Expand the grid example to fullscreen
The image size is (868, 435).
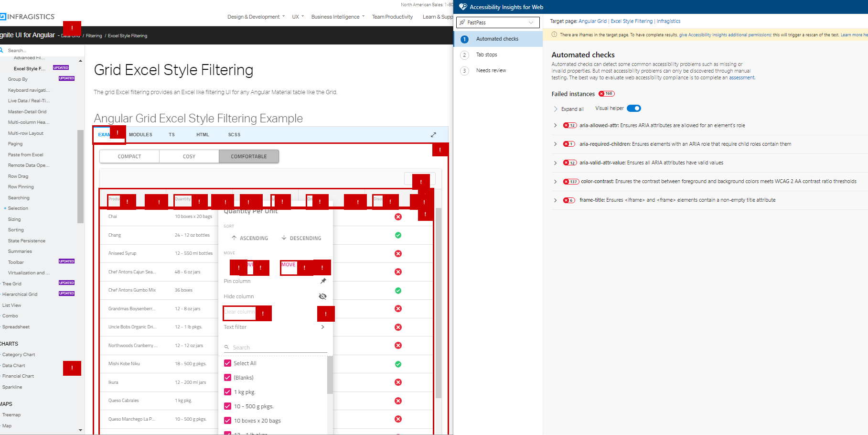point(433,134)
